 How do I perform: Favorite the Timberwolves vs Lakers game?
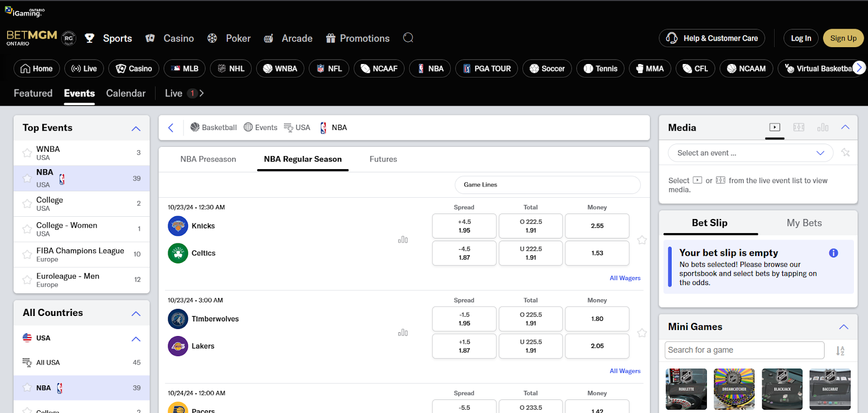(x=642, y=333)
